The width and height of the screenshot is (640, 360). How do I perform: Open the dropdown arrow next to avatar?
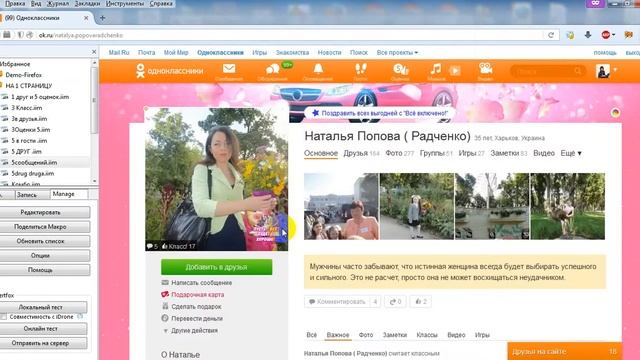pyautogui.click(x=615, y=70)
